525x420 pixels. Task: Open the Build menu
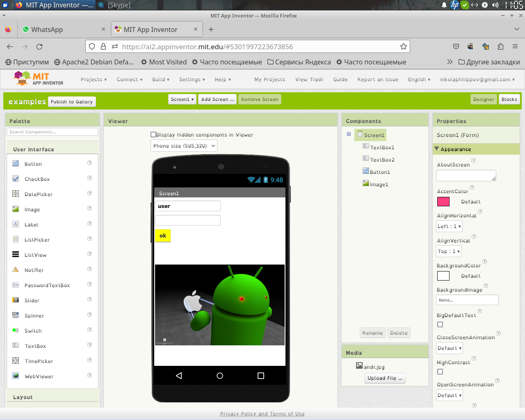coord(161,80)
